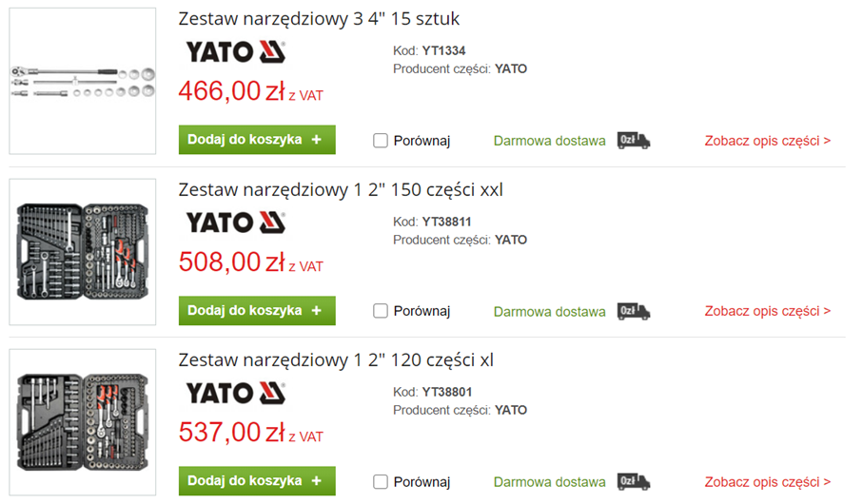The height and width of the screenshot is (504, 863).
Task: Click the YATO logo on the 150 części set
Action: pos(235,223)
